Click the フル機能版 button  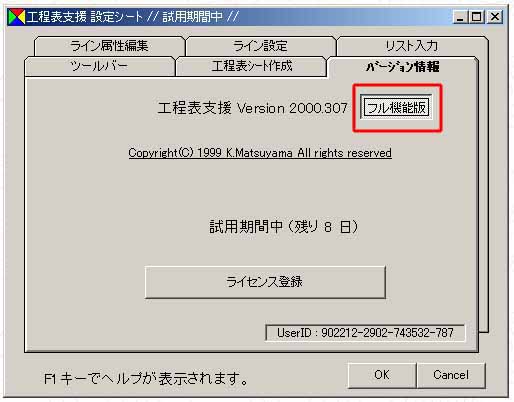[x=396, y=107]
